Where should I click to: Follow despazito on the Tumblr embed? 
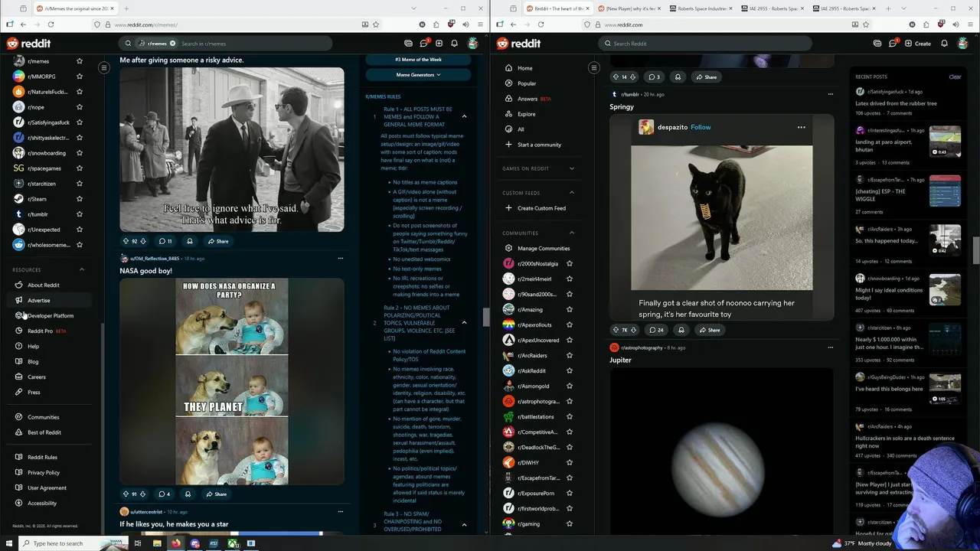(x=701, y=127)
